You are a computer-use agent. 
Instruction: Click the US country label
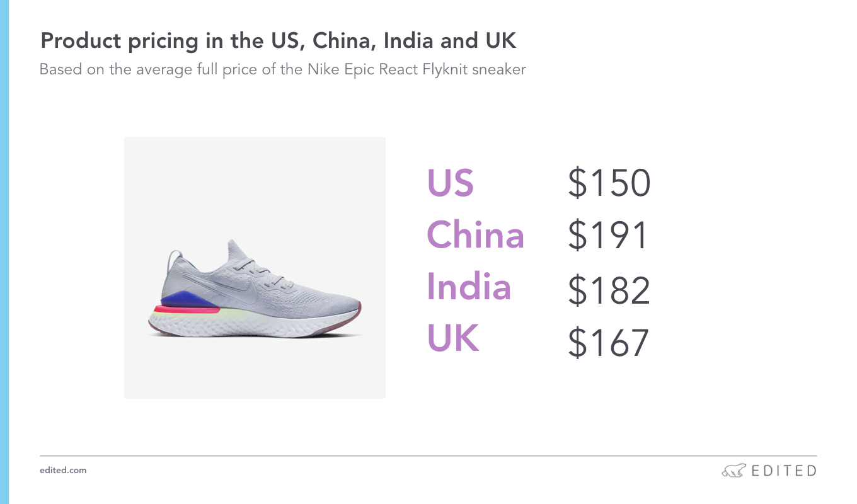pyautogui.click(x=450, y=183)
